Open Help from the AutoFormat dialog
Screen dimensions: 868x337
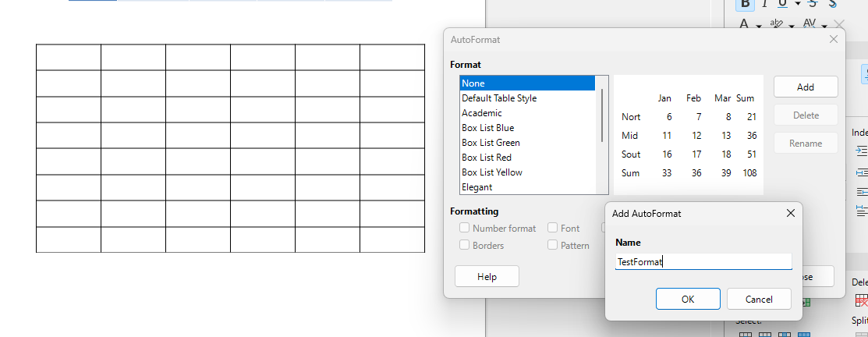487,277
